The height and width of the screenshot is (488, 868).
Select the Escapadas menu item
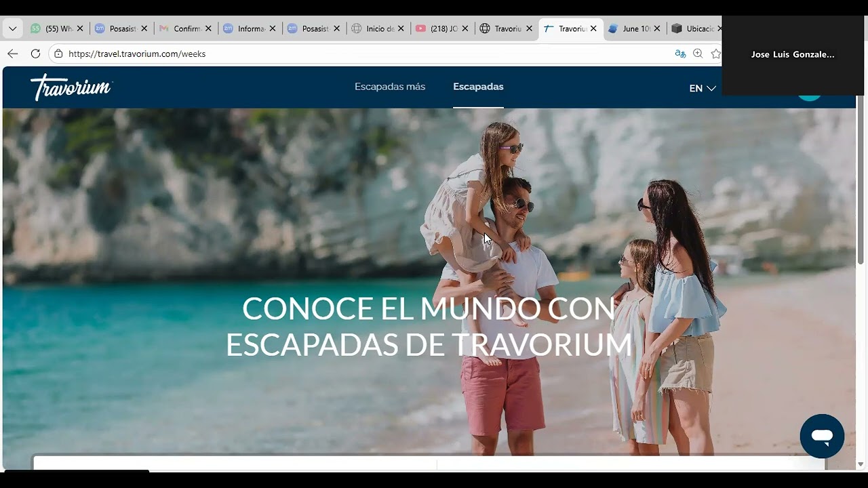[x=478, y=87]
